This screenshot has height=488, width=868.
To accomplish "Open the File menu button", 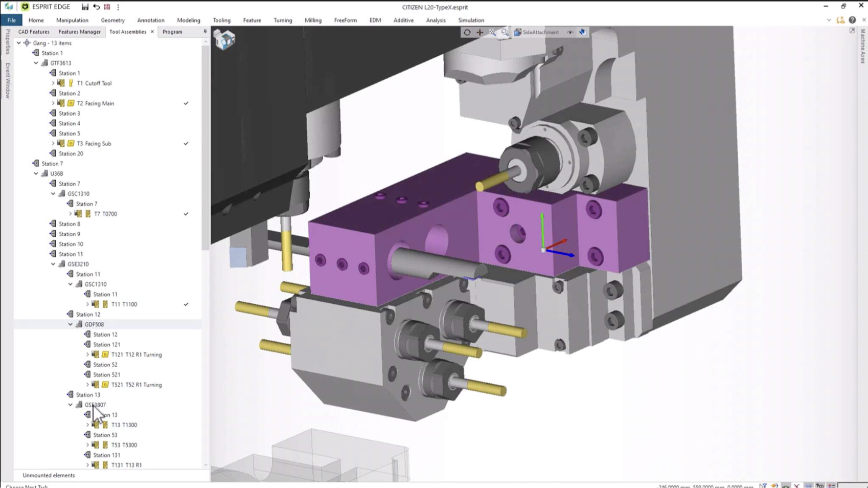I will click(x=11, y=20).
